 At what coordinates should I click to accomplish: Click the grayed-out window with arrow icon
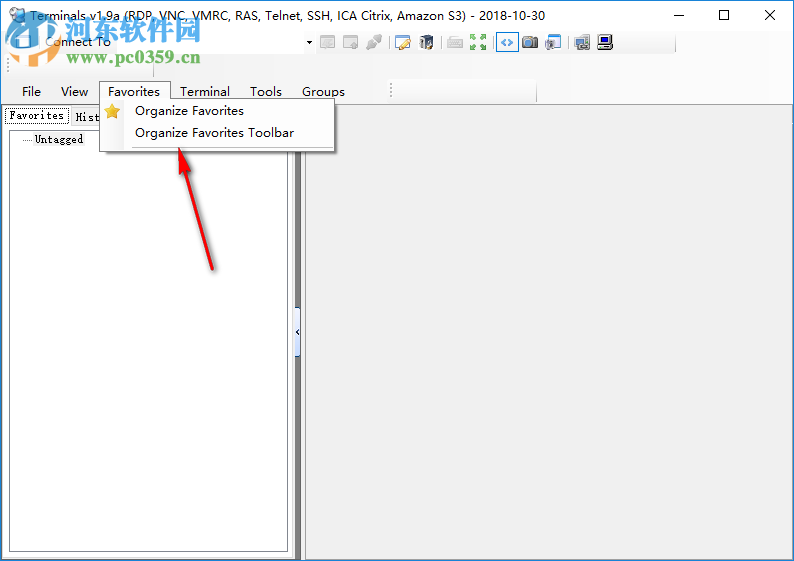tap(350, 43)
